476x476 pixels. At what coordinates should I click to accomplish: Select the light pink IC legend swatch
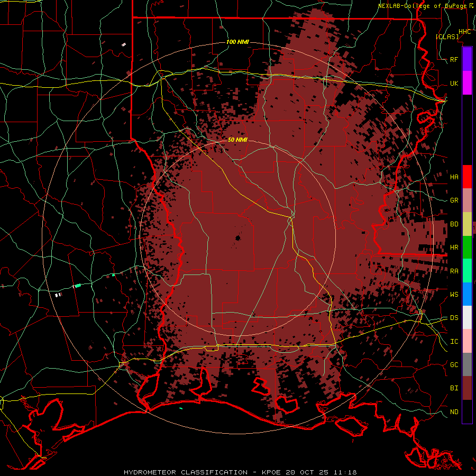tap(467, 341)
